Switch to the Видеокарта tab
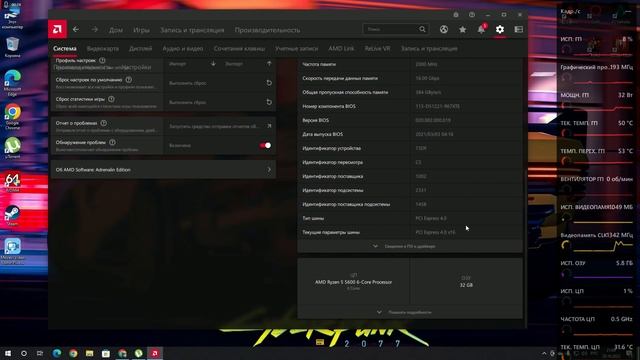640x360 pixels. click(x=103, y=49)
